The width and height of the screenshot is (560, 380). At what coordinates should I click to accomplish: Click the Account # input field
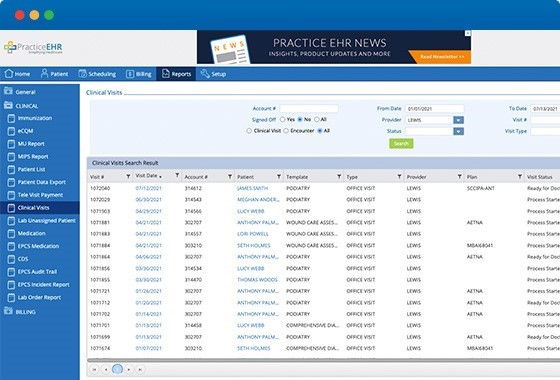(x=309, y=109)
